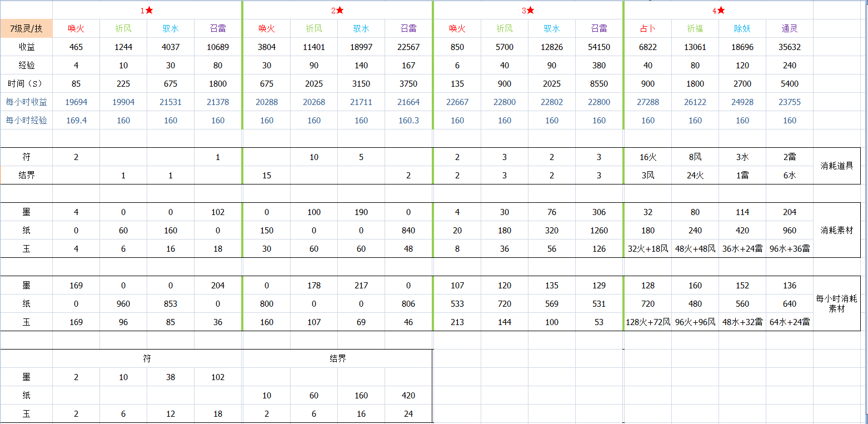868x424 pixels.
Task: Click the 2★ group header
Action: (338, 10)
